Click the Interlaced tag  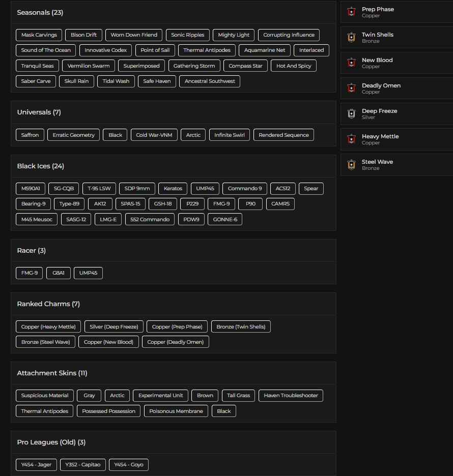312,50
